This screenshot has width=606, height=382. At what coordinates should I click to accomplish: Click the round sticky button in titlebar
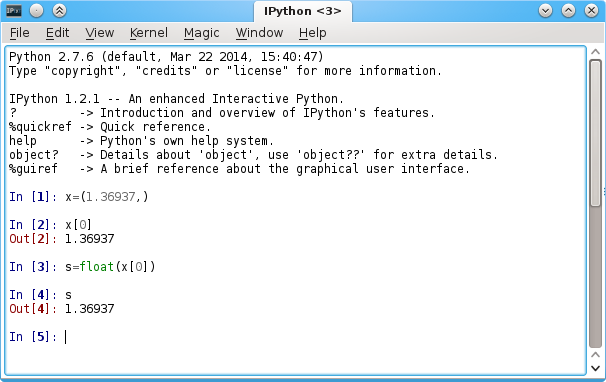(x=36, y=11)
